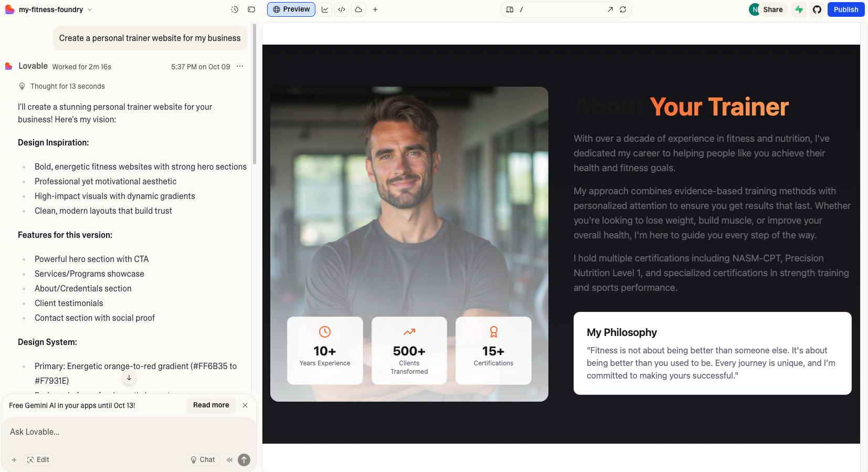Screen dimensions: 868x472
Task: Open the version history clock icon
Action: pos(235,9)
